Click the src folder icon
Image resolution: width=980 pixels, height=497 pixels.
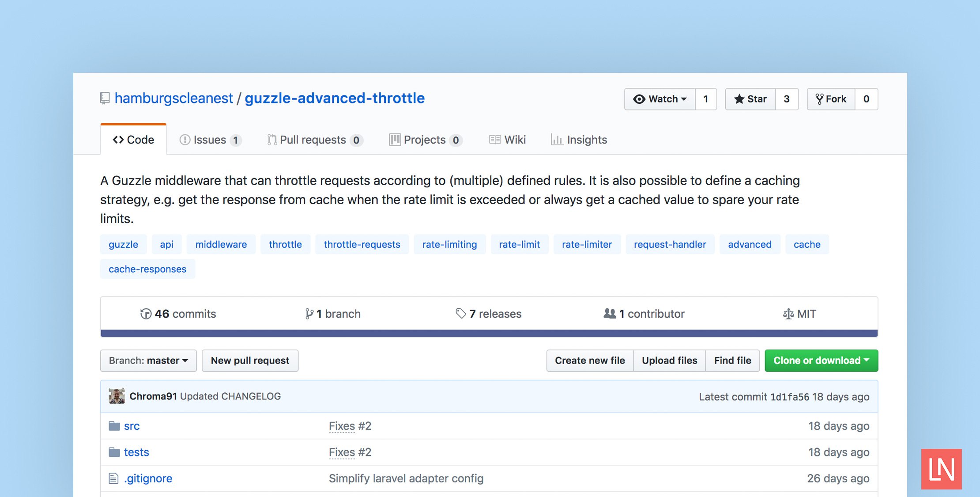[114, 426]
